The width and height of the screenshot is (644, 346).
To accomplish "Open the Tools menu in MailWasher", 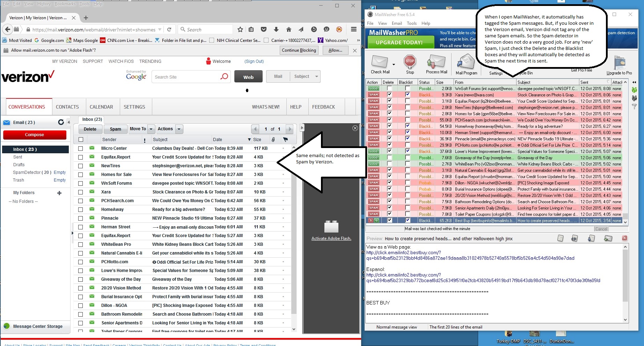I will 411,23.
